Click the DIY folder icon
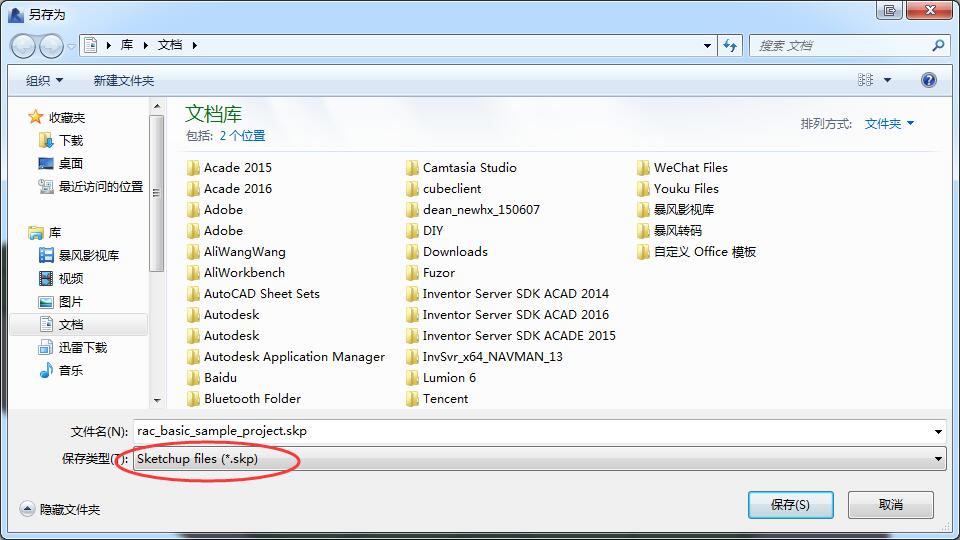 click(412, 231)
